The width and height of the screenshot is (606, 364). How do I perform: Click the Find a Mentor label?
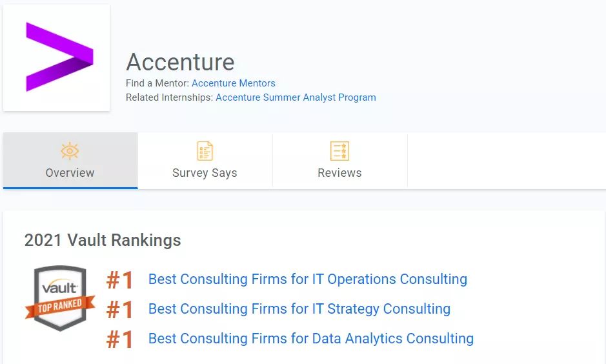coord(157,83)
